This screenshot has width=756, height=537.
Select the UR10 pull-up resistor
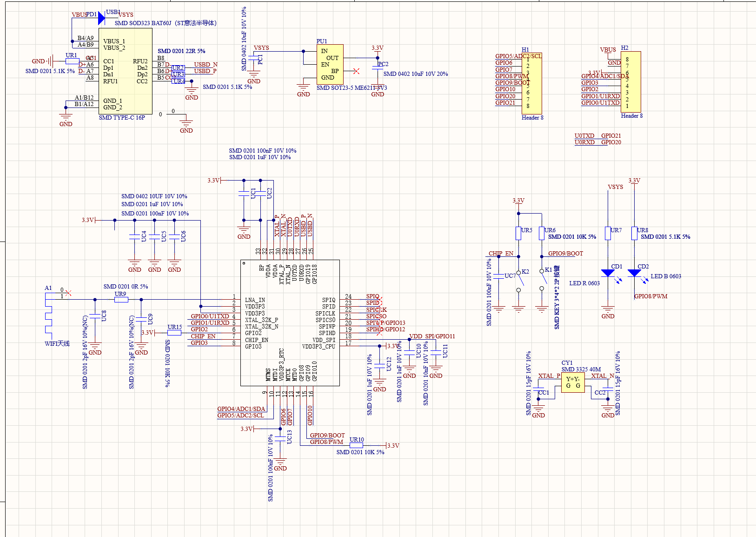356,445
